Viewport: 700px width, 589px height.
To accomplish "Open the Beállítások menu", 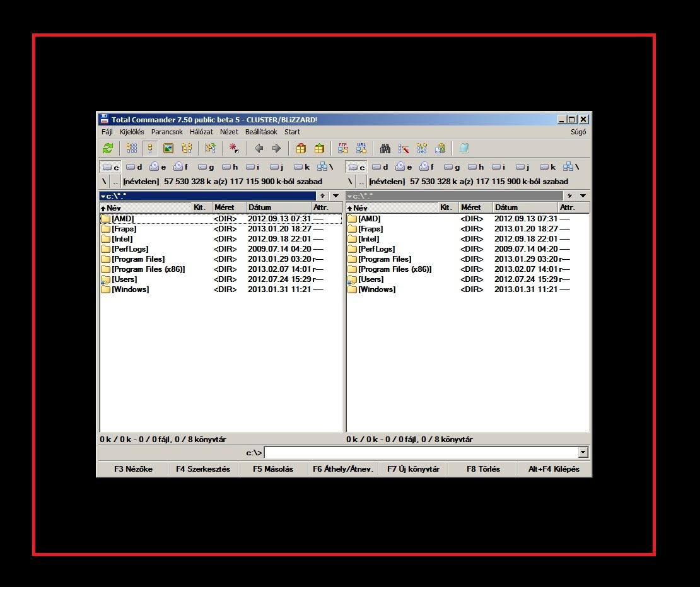I will pyautogui.click(x=261, y=132).
